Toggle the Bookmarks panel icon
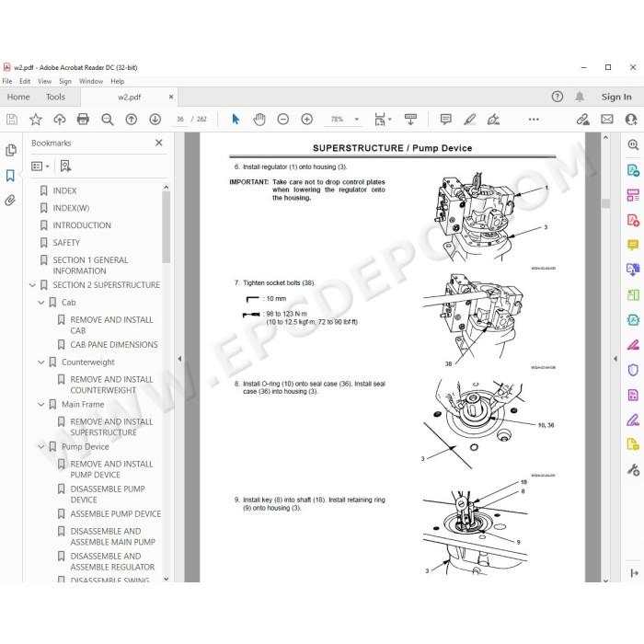644x644 pixels. click(10, 176)
